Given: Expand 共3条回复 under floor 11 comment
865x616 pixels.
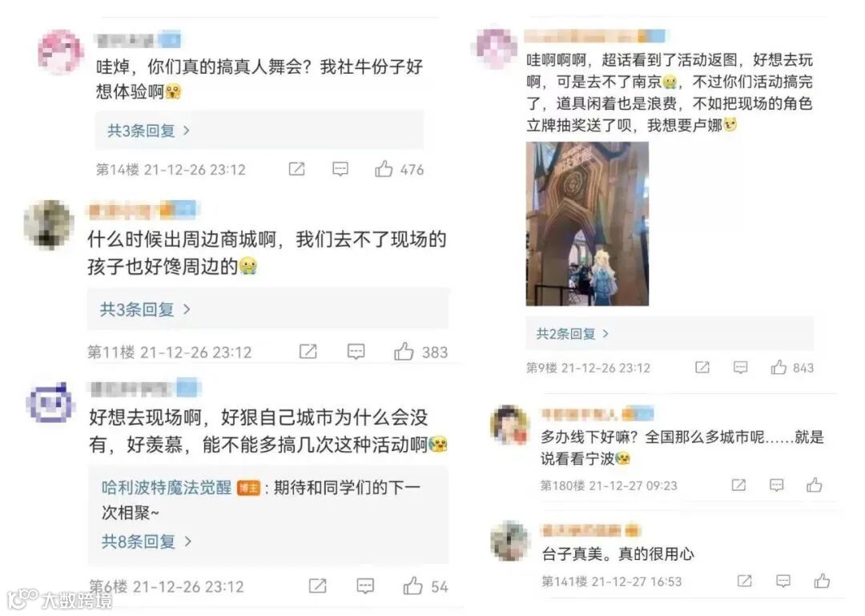Looking at the screenshot, I should coord(144,308).
